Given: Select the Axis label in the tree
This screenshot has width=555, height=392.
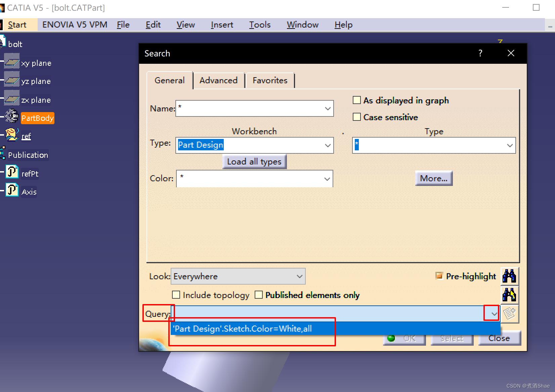Looking at the screenshot, I should point(29,192).
